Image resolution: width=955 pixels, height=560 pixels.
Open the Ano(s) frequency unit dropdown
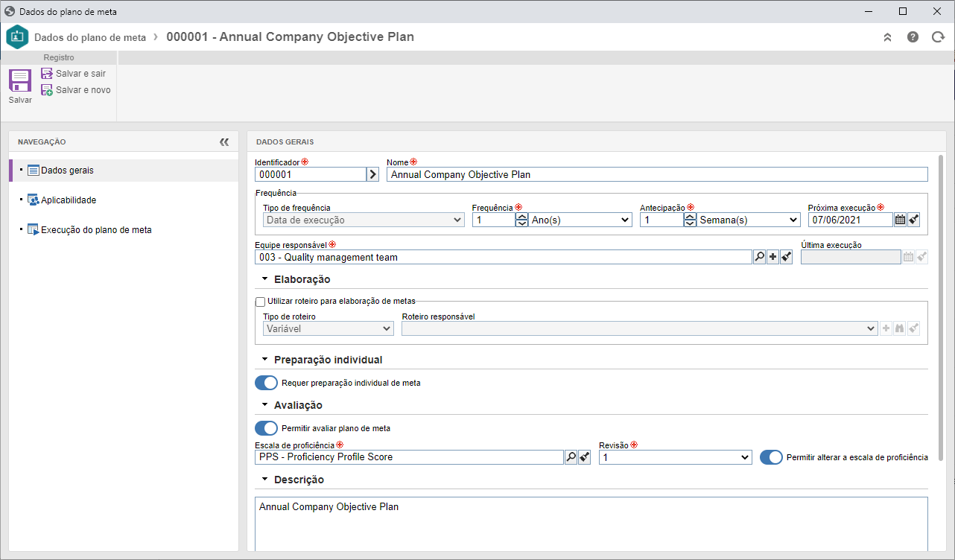(x=580, y=220)
